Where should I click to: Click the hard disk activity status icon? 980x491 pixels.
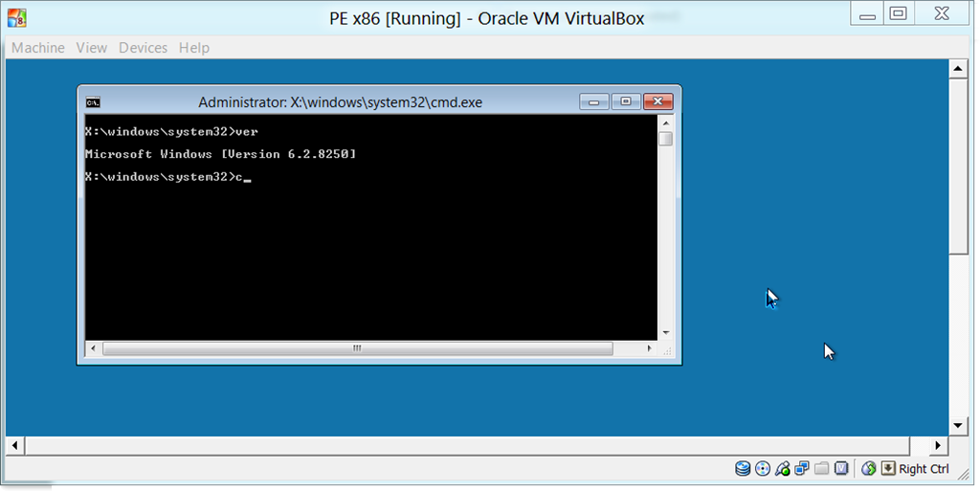pyautogui.click(x=743, y=469)
